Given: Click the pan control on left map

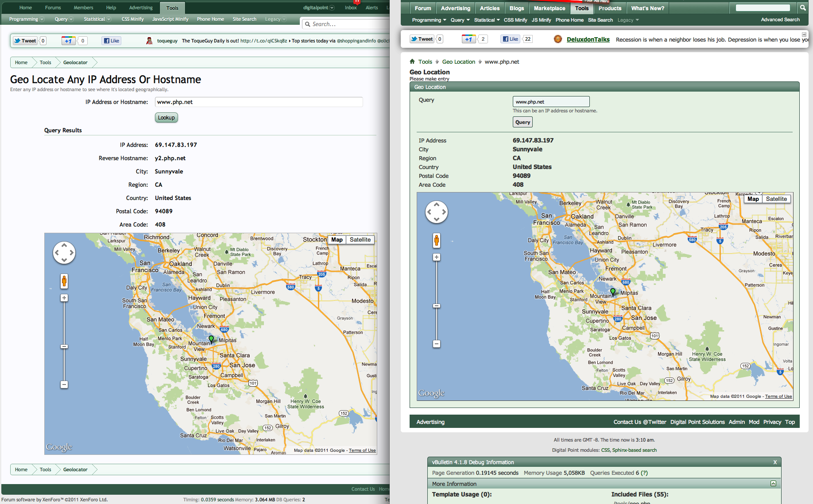Looking at the screenshot, I should tap(64, 253).
